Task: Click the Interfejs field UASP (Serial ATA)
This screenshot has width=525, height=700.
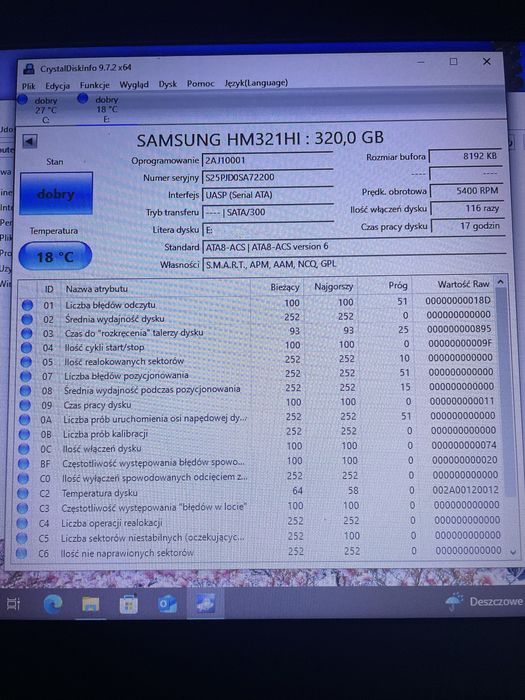Action: 268,195
